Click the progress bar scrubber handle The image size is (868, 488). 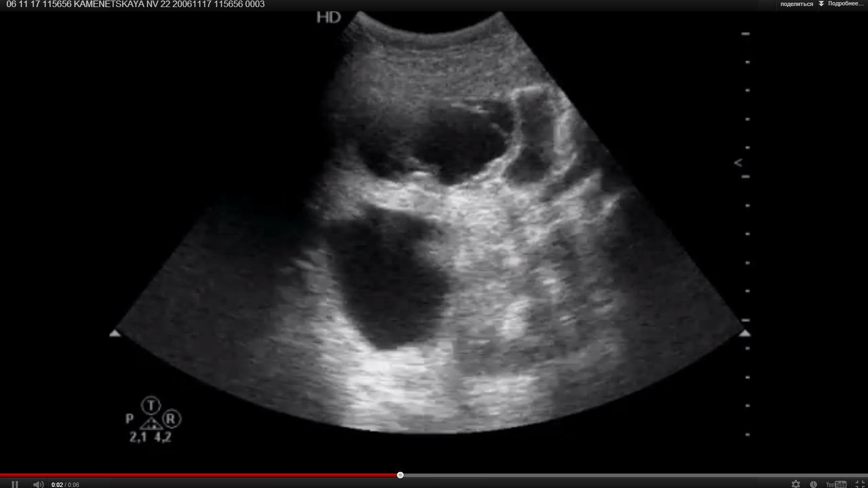(400, 475)
